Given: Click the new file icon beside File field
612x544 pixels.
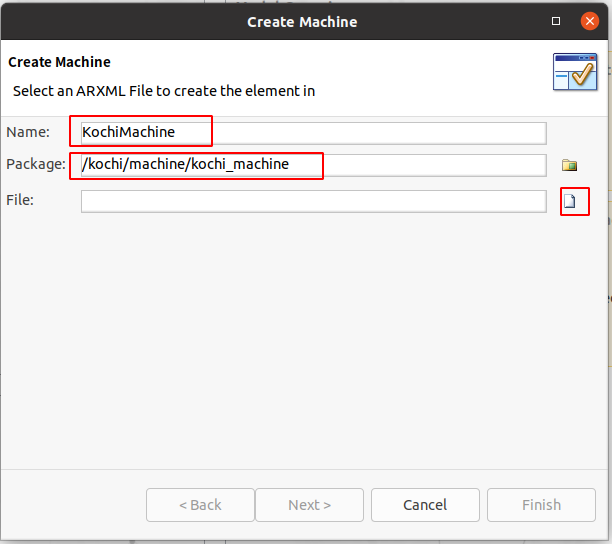Looking at the screenshot, I should click(569, 201).
